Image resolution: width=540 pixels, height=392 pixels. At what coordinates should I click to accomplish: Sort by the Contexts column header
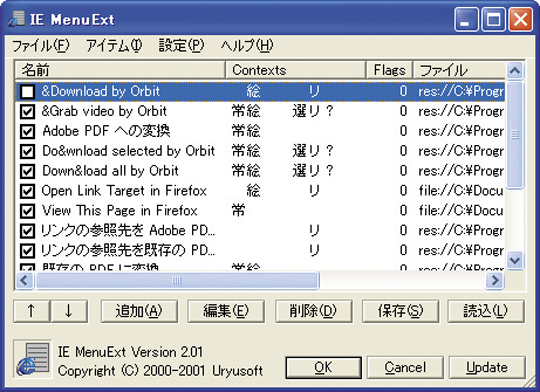coord(295,70)
